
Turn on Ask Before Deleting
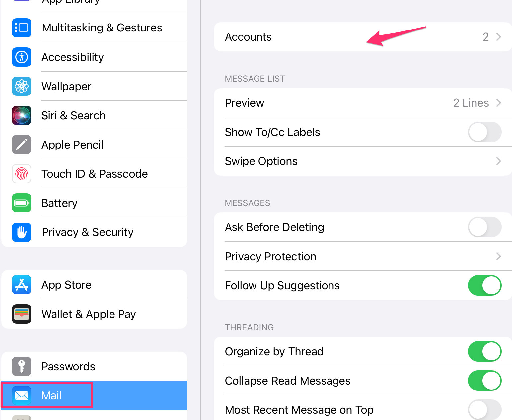pyautogui.click(x=484, y=227)
